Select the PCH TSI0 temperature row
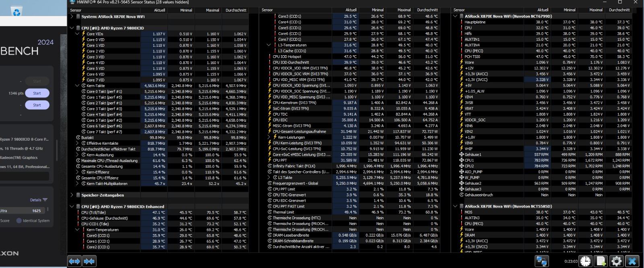The height and width of the screenshot is (268, 644). pos(545,57)
